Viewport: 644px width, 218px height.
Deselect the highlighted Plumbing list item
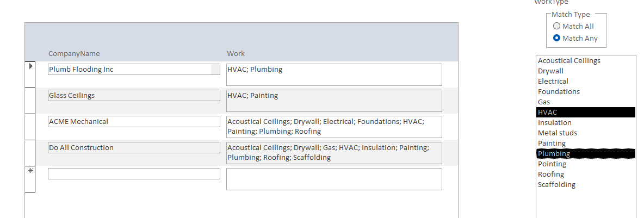[554, 153]
